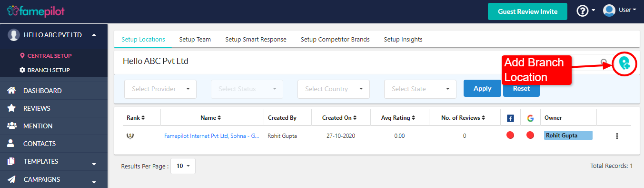This screenshot has width=644, height=188.
Task: Click Total Records: 1 text
Action: pyautogui.click(x=611, y=166)
